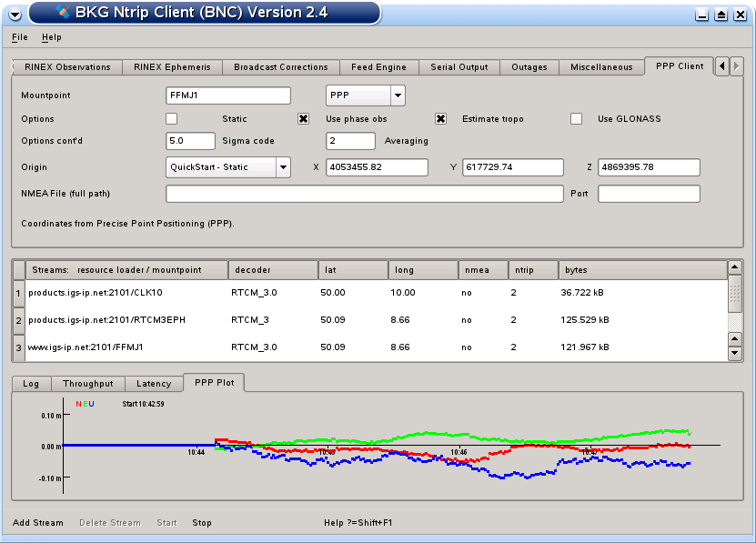756x543 pixels.
Task: Click the Stop button
Action: click(201, 523)
